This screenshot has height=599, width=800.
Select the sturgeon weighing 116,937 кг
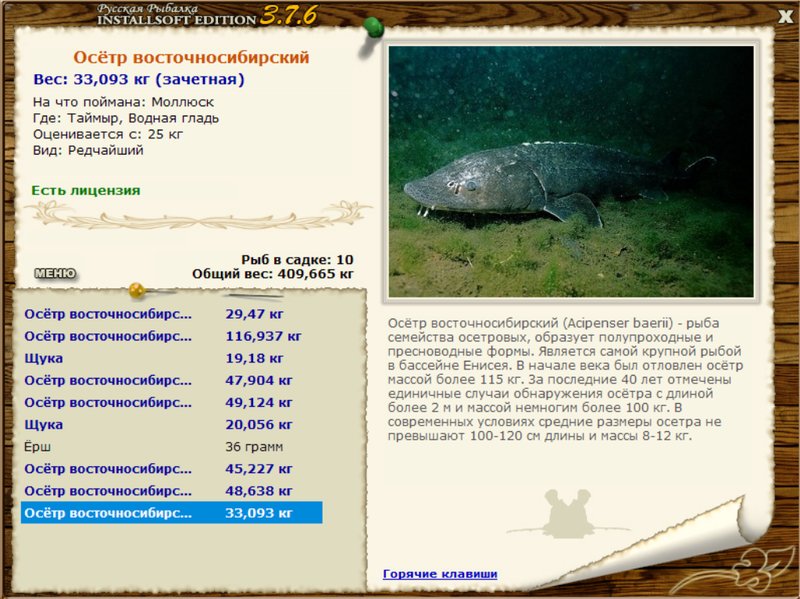[x=171, y=336]
